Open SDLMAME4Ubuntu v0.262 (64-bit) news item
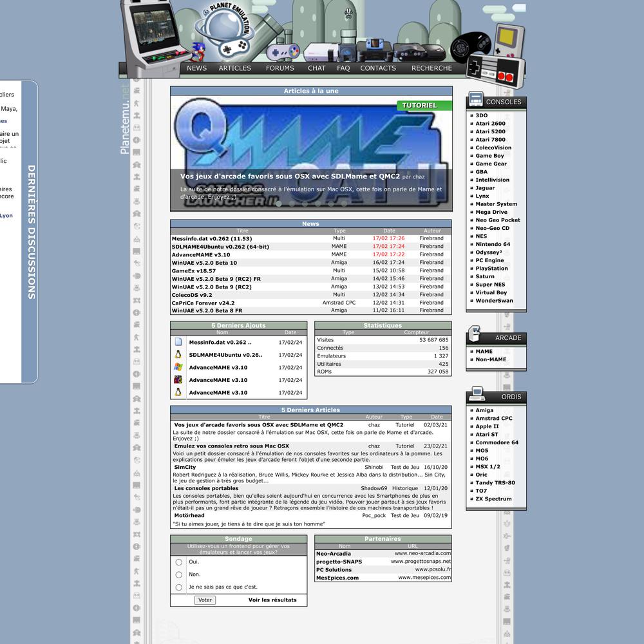Screen dimensions: 644x644 [220, 247]
